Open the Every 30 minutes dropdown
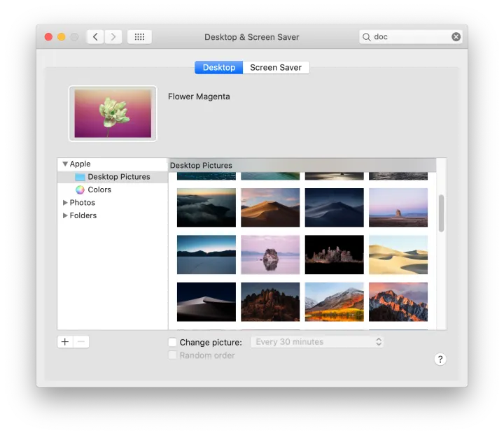The width and height of the screenshot is (504, 435). coord(317,342)
